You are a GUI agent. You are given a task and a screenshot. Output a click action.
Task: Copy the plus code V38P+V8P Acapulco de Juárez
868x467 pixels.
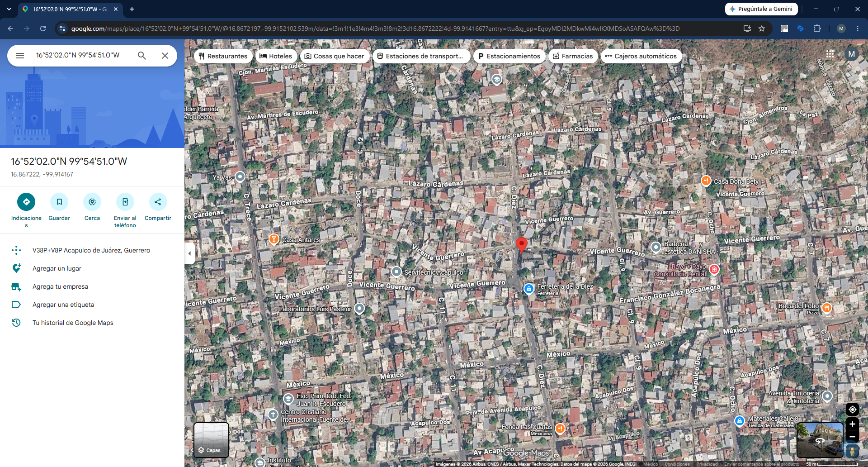pyautogui.click(x=92, y=250)
